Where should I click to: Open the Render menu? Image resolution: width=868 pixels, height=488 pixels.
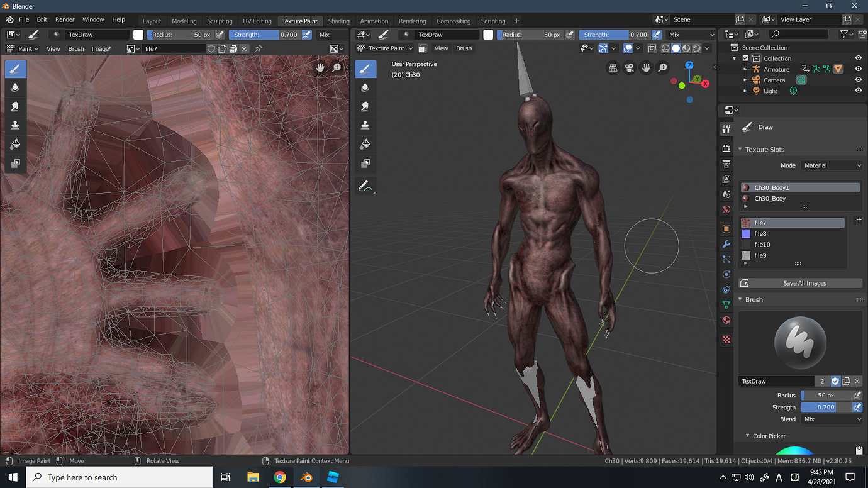(x=65, y=20)
